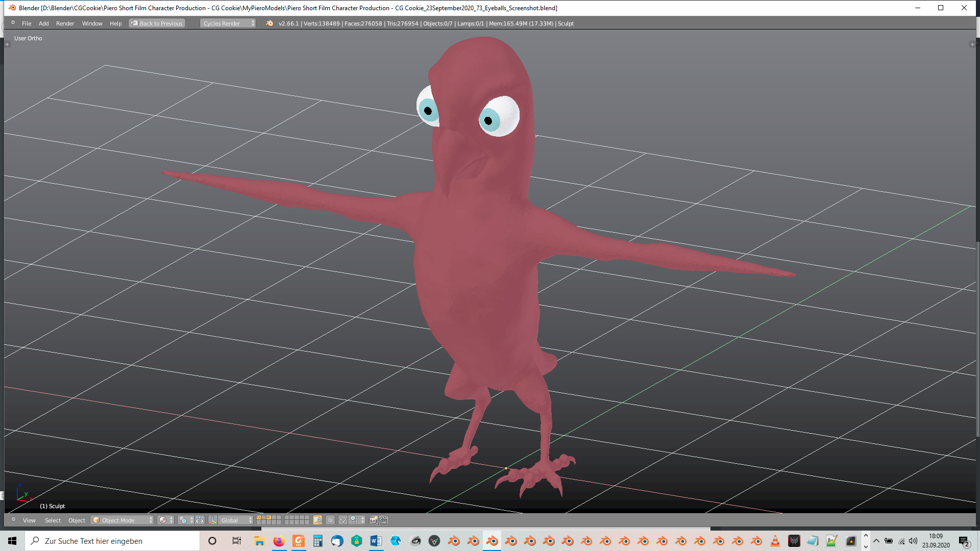980x551 pixels.
Task: Open the Object menu in viewport header
Action: pos(77,520)
